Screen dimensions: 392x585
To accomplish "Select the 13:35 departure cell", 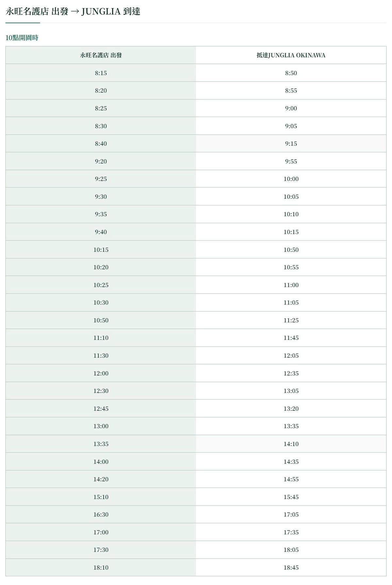I will [101, 444].
